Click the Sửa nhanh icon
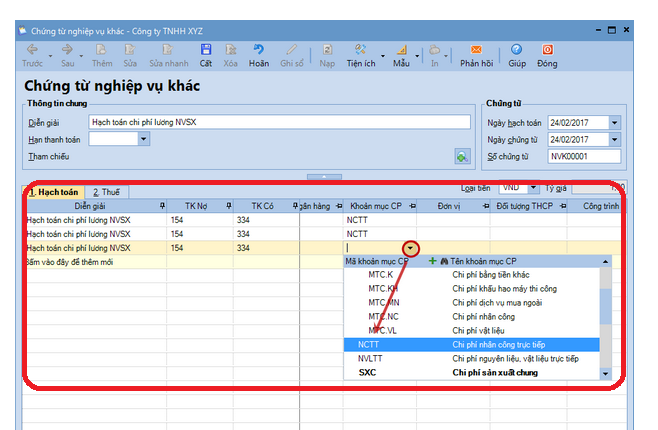 [x=168, y=50]
